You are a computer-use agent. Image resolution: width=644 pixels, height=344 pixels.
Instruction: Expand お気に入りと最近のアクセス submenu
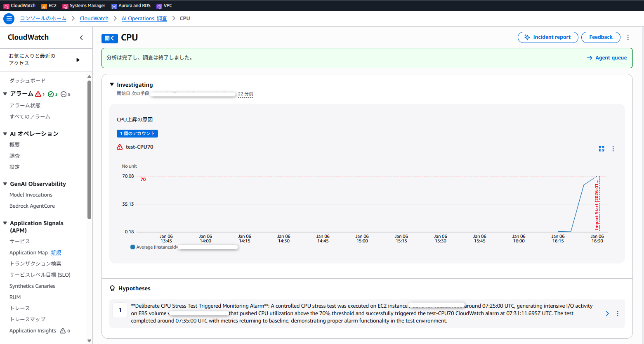coord(78,60)
